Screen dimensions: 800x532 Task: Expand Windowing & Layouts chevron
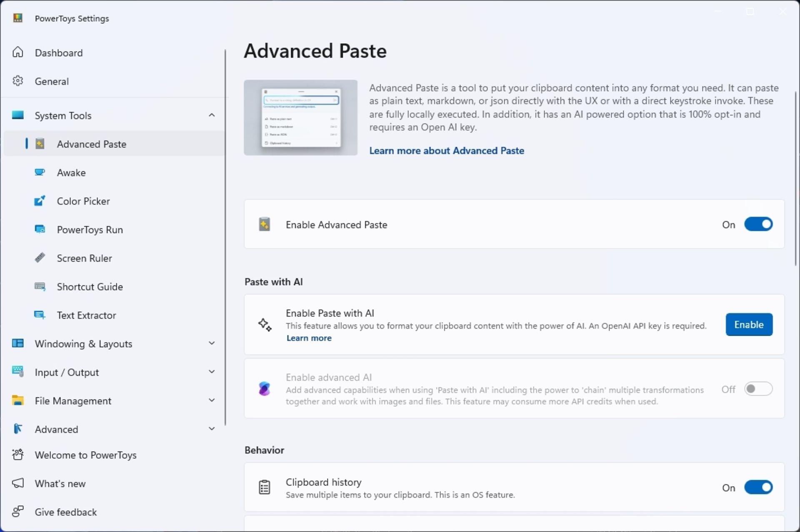[212, 343]
